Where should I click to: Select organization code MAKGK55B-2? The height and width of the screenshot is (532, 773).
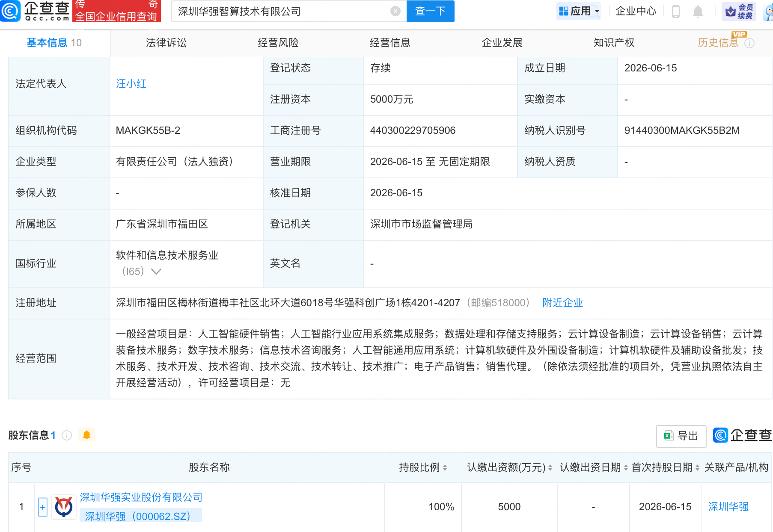point(148,130)
